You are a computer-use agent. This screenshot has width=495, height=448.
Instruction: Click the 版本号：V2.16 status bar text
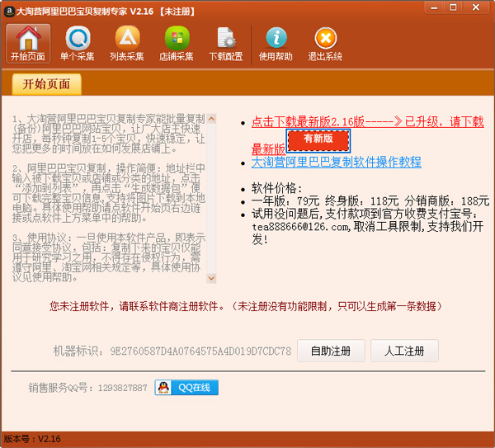coord(32,439)
